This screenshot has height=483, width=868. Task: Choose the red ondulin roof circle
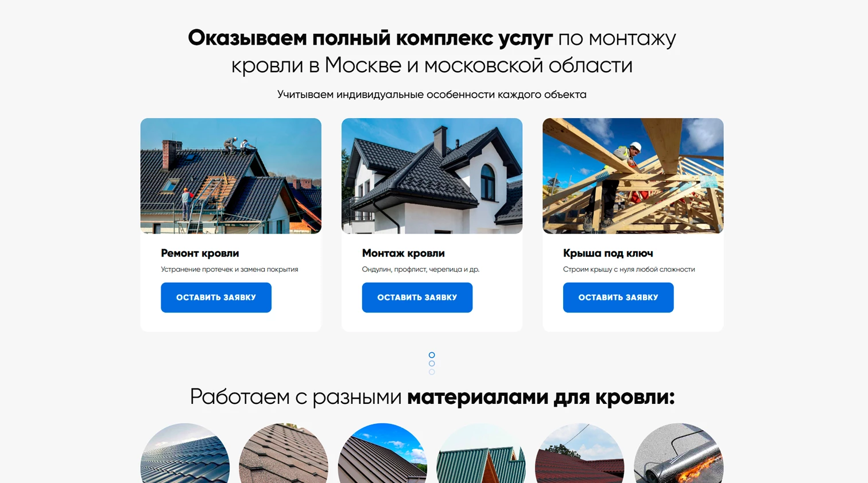point(580,454)
